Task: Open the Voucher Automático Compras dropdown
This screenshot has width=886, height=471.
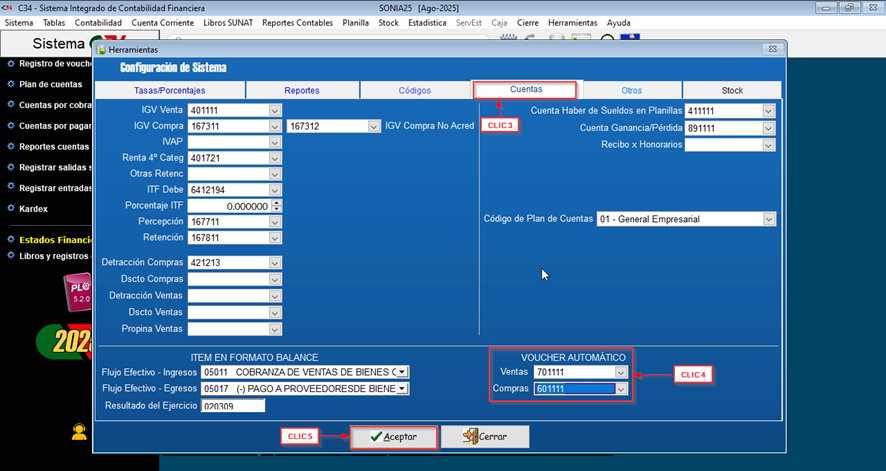Action: tap(621, 389)
